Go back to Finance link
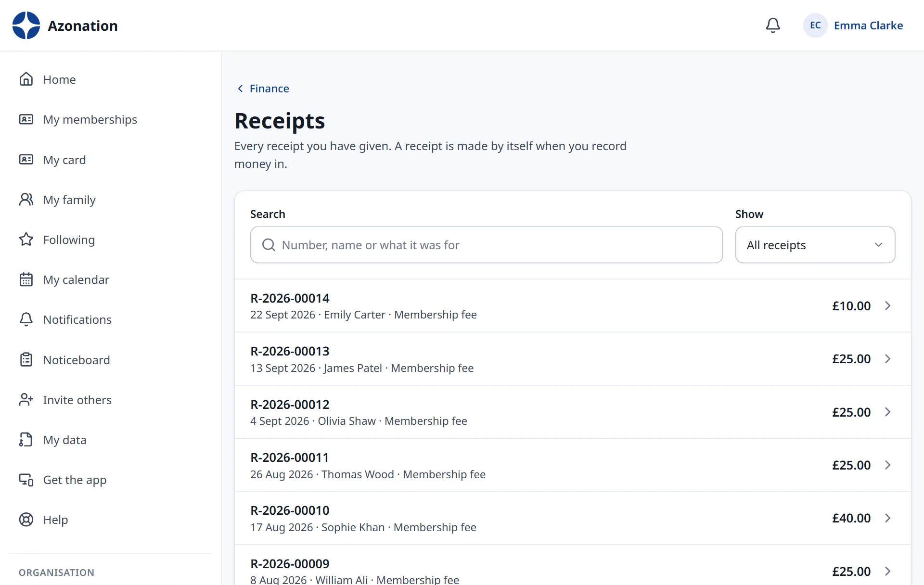924x585 pixels. (263, 89)
